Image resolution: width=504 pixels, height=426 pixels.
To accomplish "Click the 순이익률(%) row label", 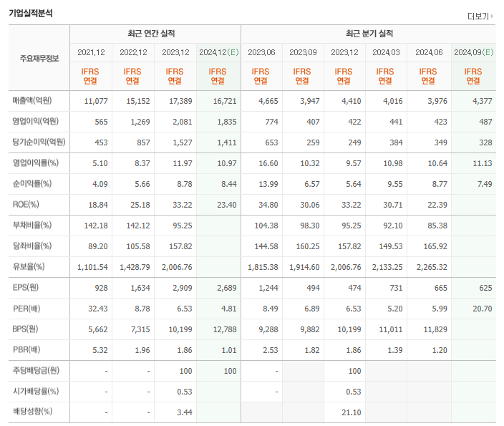I will coord(32,183).
